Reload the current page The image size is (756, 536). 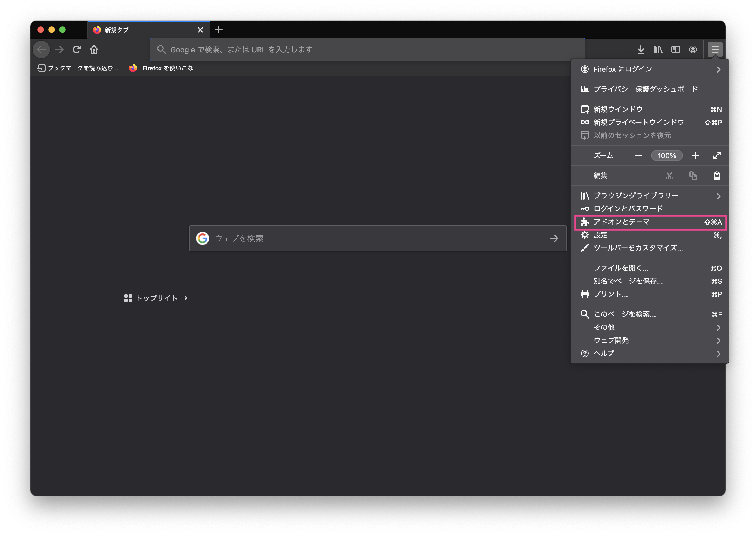click(x=77, y=49)
